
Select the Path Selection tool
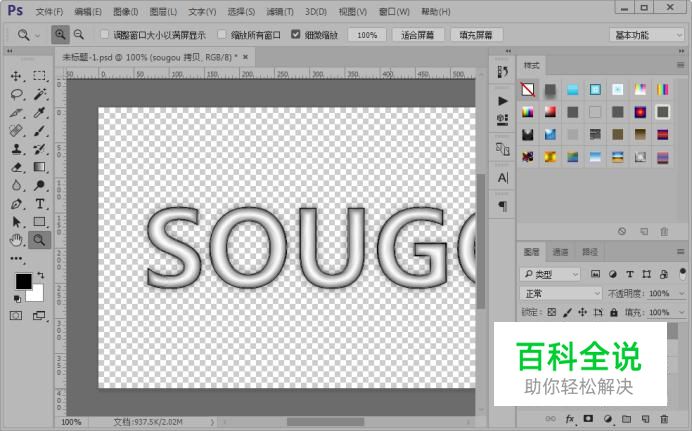[x=16, y=221]
